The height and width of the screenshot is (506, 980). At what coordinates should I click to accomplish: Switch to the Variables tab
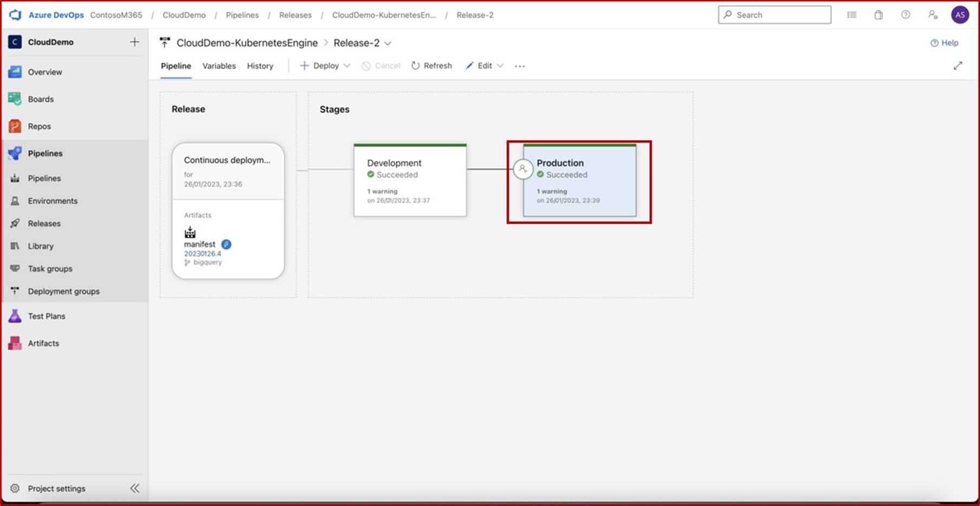[x=219, y=66]
